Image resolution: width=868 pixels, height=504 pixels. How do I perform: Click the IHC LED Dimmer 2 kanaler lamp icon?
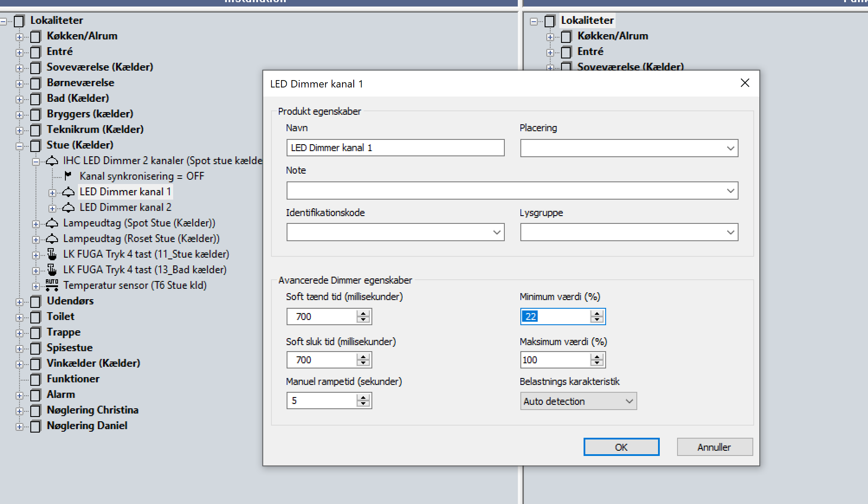(52, 161)
